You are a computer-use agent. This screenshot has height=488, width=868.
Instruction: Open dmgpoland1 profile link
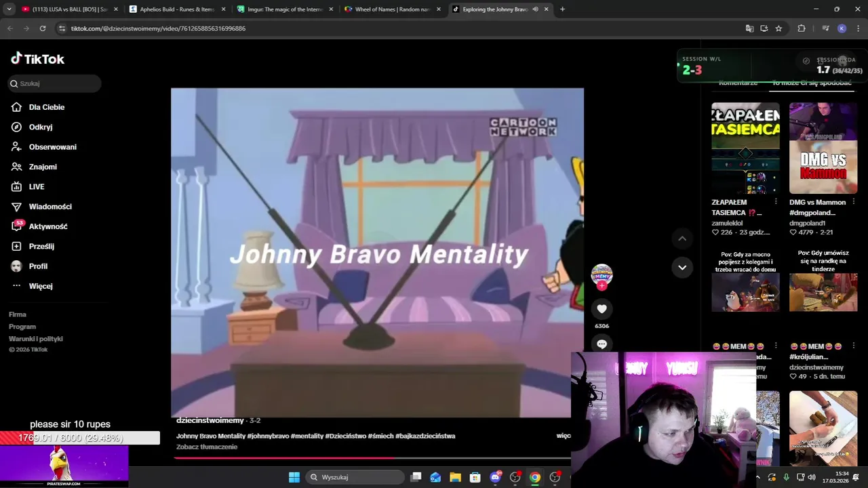click(807, 223)
